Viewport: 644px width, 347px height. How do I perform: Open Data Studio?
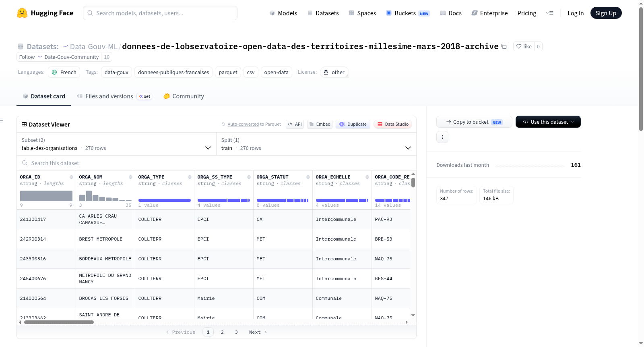pos(393,124)
